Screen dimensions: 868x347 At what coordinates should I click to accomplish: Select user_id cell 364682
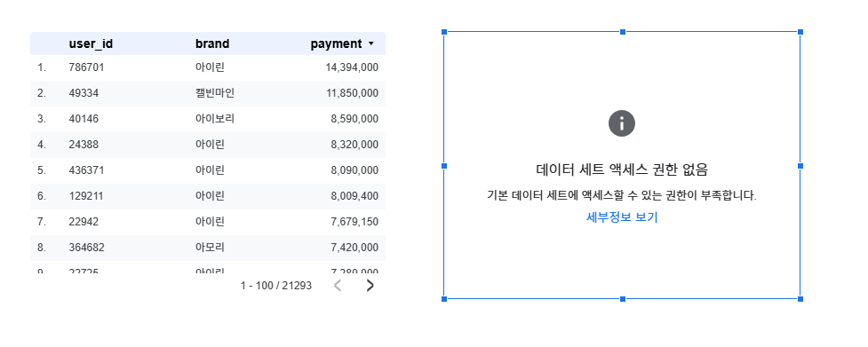click(86, 247)
